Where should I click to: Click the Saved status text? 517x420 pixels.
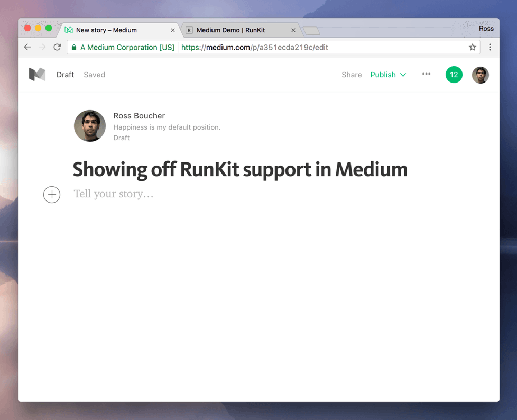[x=94, y=75]
